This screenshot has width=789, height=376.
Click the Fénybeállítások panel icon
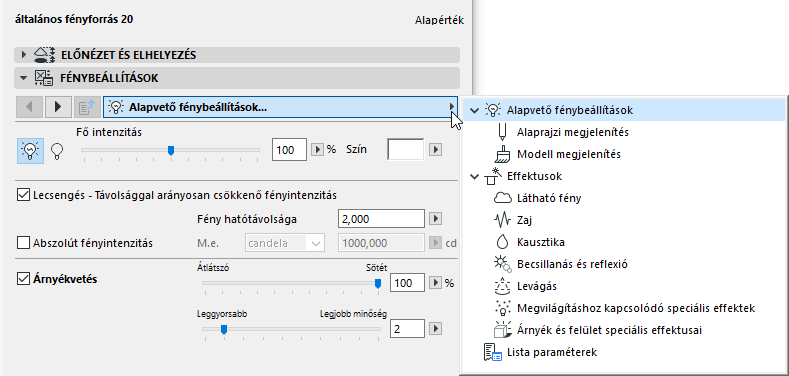click(x=44, y=78)
